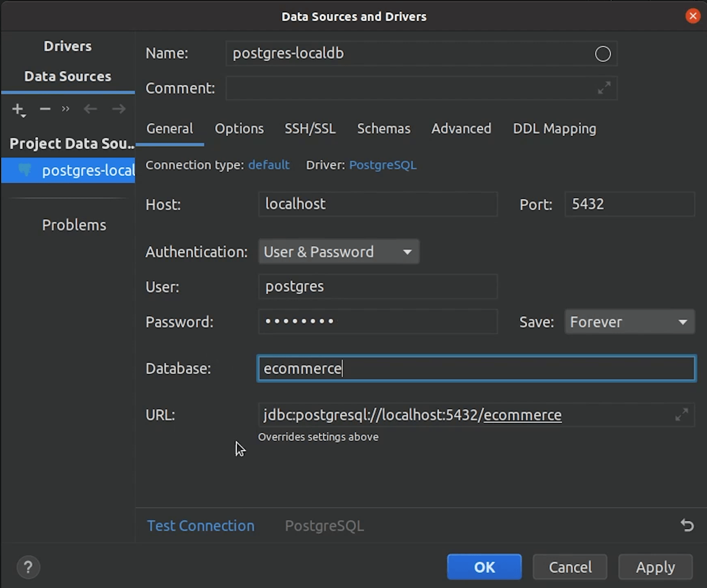Open the help question mark button
Viewport: 707px width, 588px height.
tap(28, 567)
